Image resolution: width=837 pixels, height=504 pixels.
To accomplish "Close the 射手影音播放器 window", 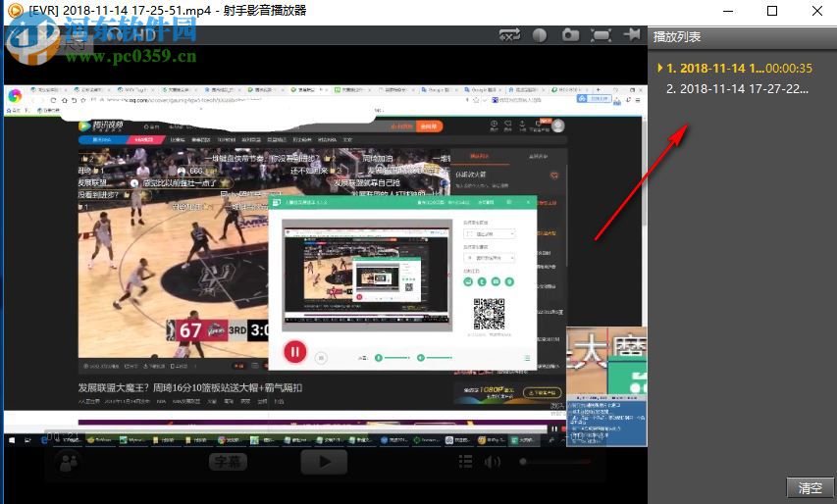I will tap(816, 11).
